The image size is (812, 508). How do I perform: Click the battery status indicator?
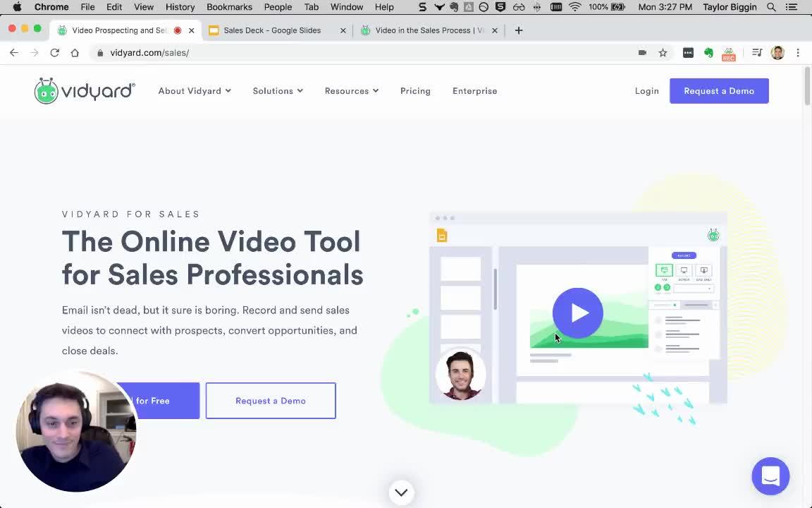click(x=607, y=7)
